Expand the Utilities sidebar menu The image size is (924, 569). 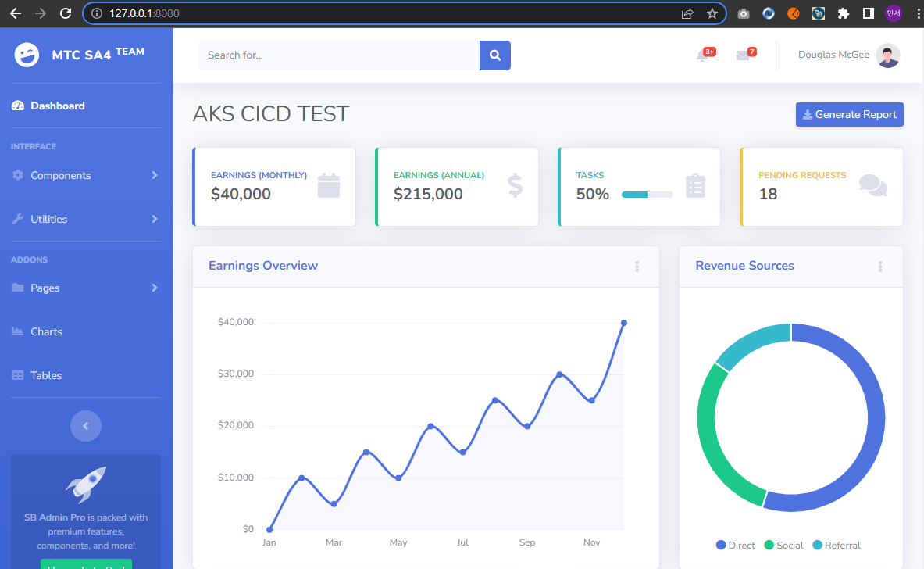86,219
